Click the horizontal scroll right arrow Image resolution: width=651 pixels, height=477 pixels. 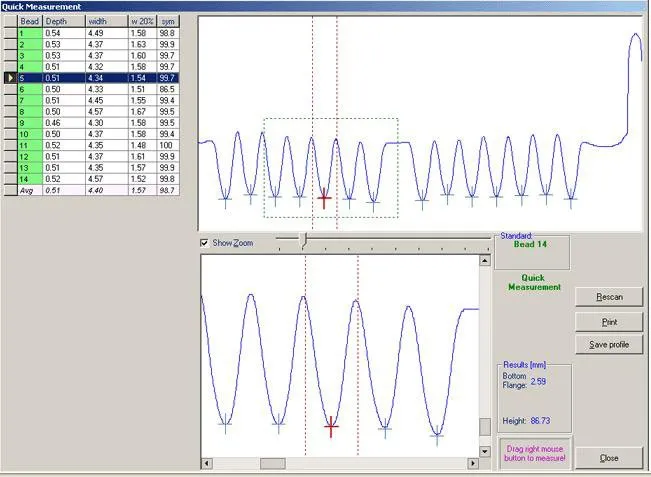point(472,463)
